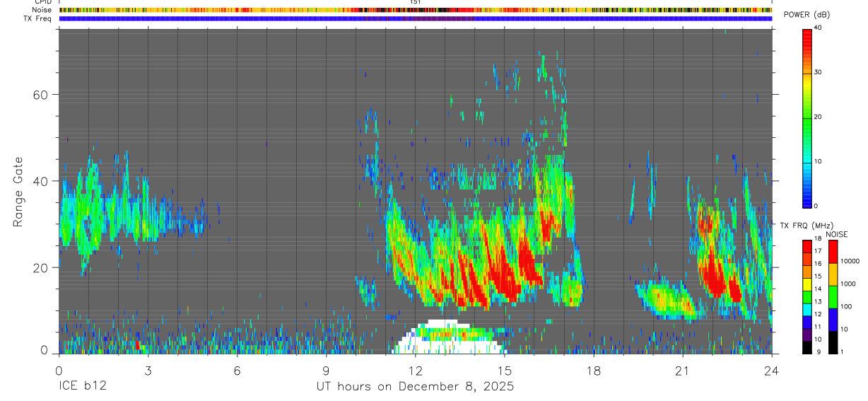Click the x-axis tick label '6'
The height and width of the screenshot is (401, 868).
pyautogui.click(x=237, y=370)
